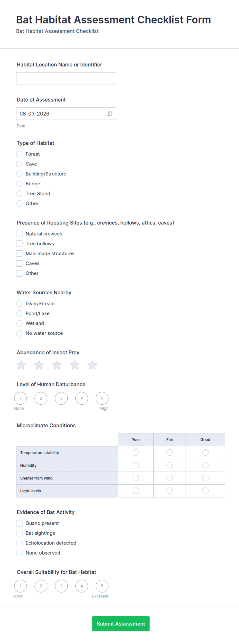Viewport: 239px width, 644px height.
Task: Rate insect prey three stars
Action: (57, 365)
